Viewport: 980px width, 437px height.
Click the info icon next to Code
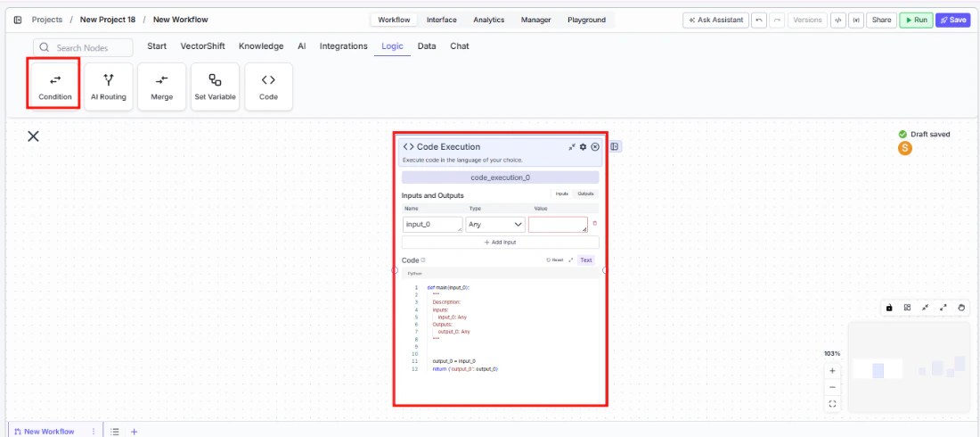point(423,260)
